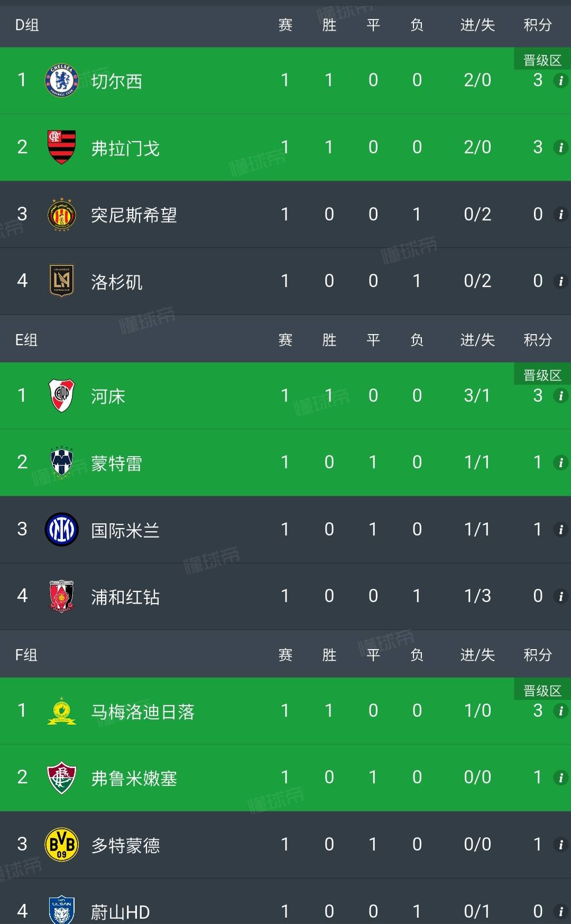This screenshot has width=571, height=924.
Task: Click the 晋级区 badge in E组
Action: pos(542,375)
